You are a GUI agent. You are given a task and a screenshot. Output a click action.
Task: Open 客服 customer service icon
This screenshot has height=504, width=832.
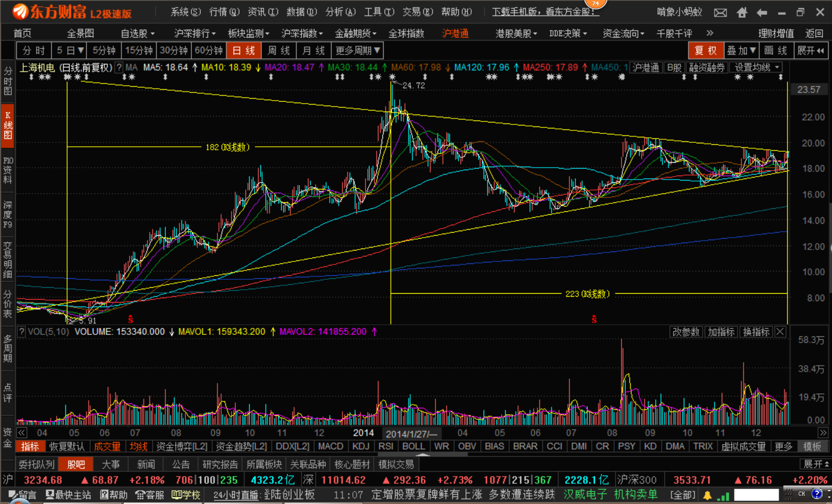[149, 495]
